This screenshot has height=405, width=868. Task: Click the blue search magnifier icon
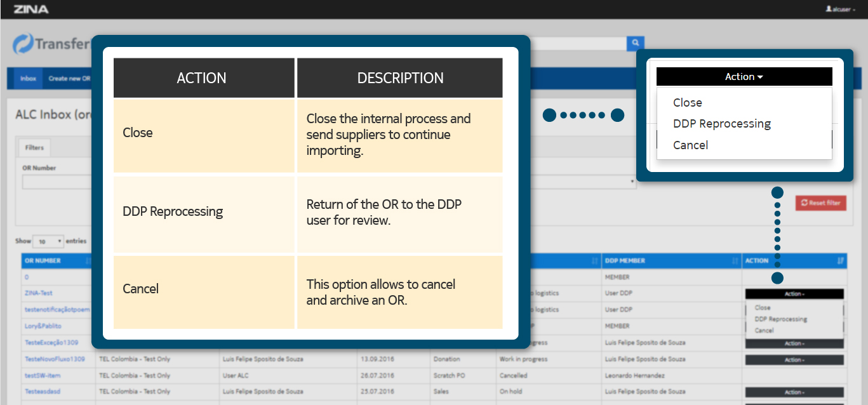click(635, 43)
